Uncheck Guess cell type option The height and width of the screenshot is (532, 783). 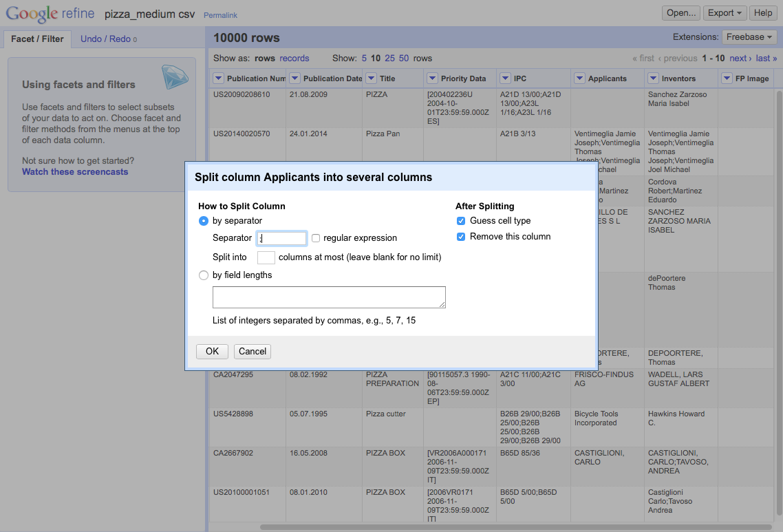click(x=461, y=221)
